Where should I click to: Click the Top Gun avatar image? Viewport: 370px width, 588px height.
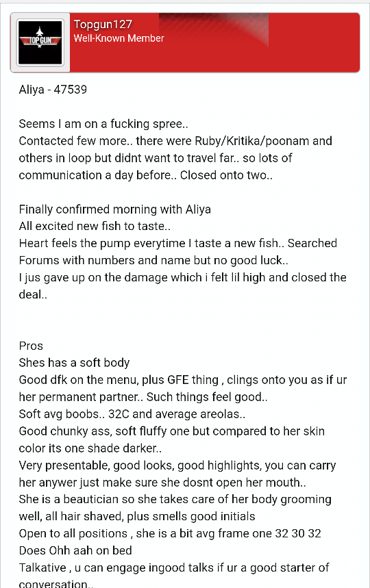40,42
